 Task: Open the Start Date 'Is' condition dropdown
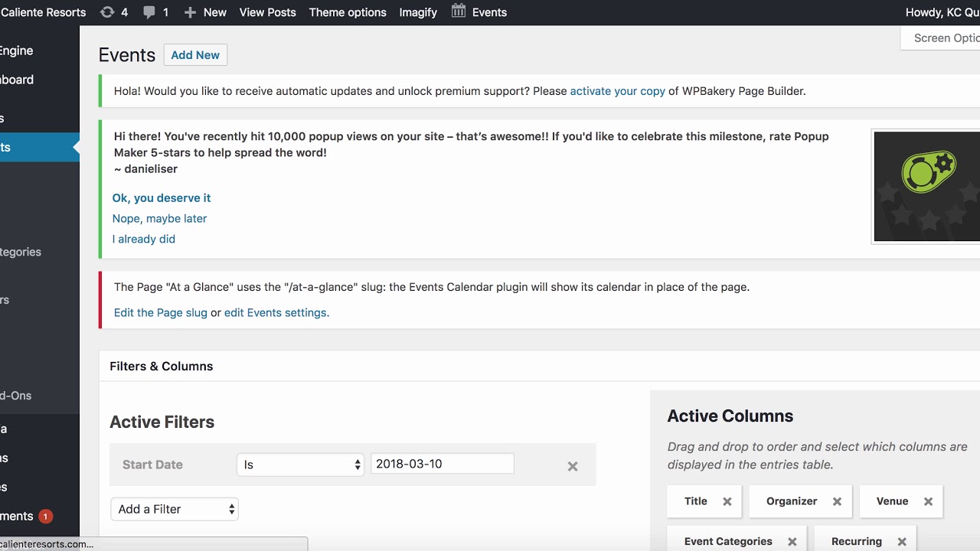click(x=300, y=465)
